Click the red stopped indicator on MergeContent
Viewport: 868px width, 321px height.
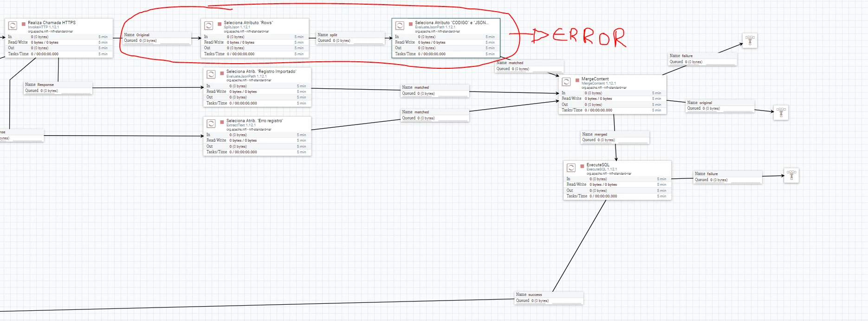(577, 80)
